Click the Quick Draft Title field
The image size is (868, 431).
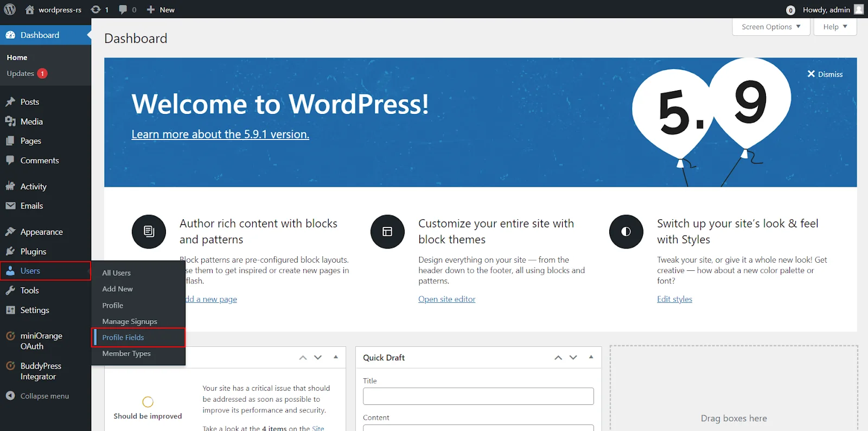(x=478, y=396)
